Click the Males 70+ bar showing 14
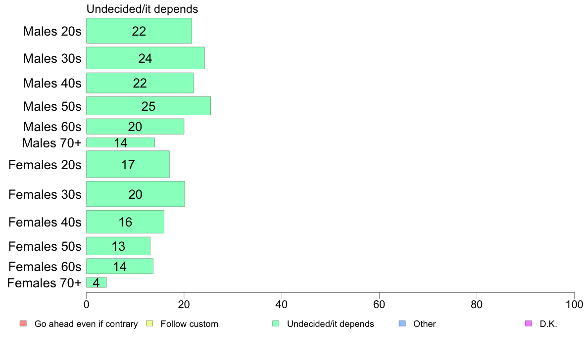The image size is (588, 364). click(120, 142)
